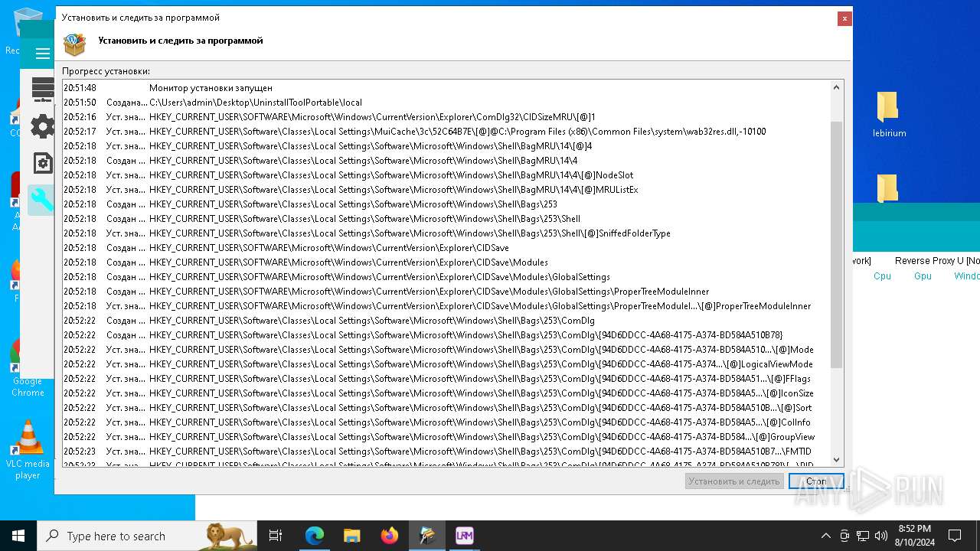Screen dimensions: 980x551
Task: Select log row ending Explorer\CIDSave
Action: coord(446,248)
